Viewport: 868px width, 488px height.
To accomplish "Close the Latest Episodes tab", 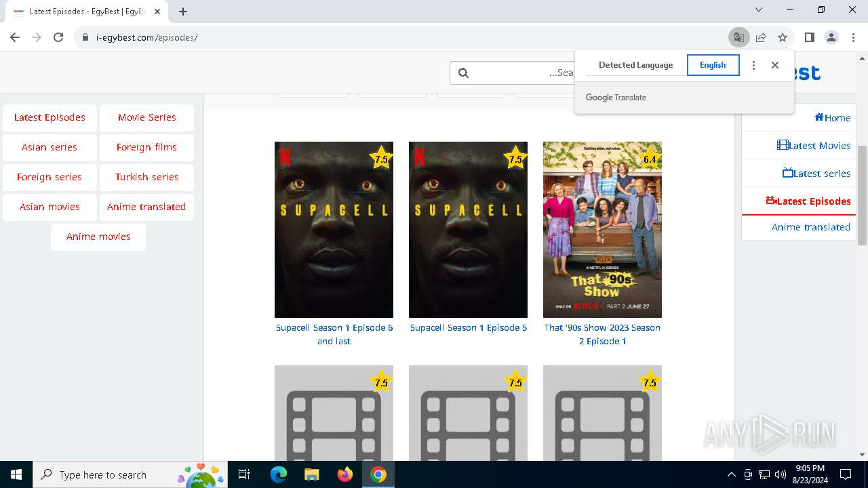I will point(157,11).
